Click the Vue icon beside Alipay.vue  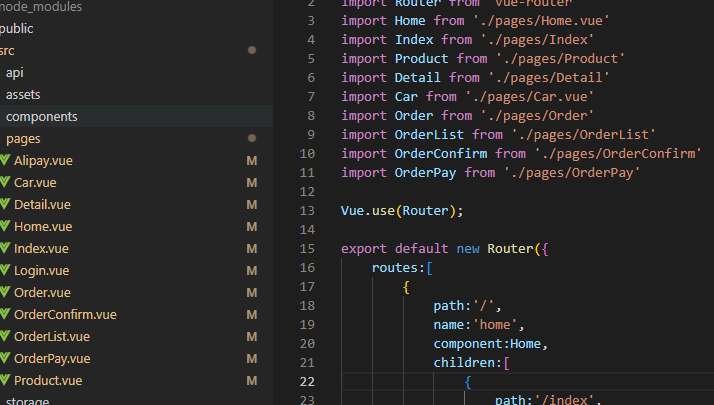point(5,160)
